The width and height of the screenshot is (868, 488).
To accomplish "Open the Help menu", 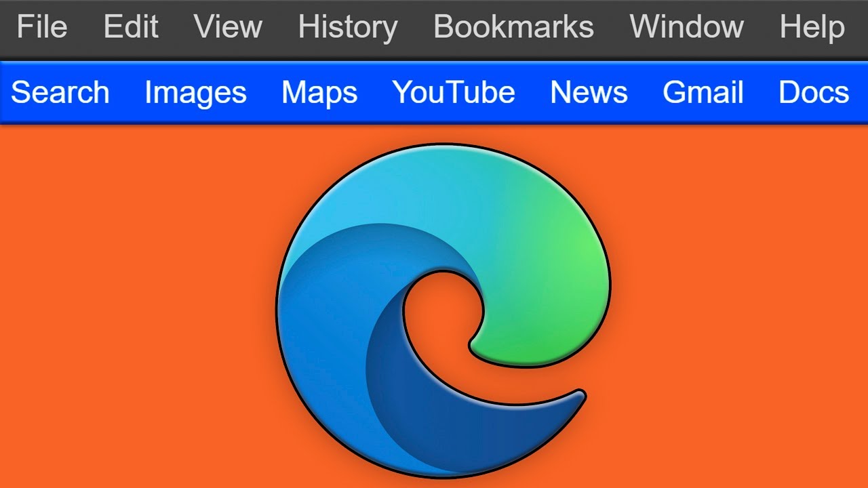I will [812, 28].
